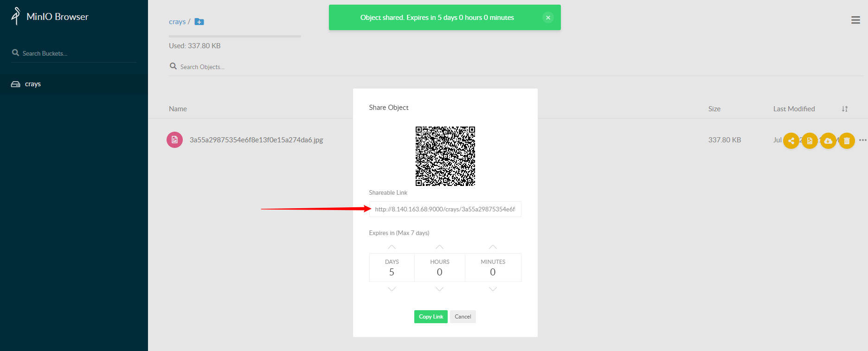Click the 3a55a29875354e6f8e13f0e15a274da6.jpg file name

[x=256, y=140]
